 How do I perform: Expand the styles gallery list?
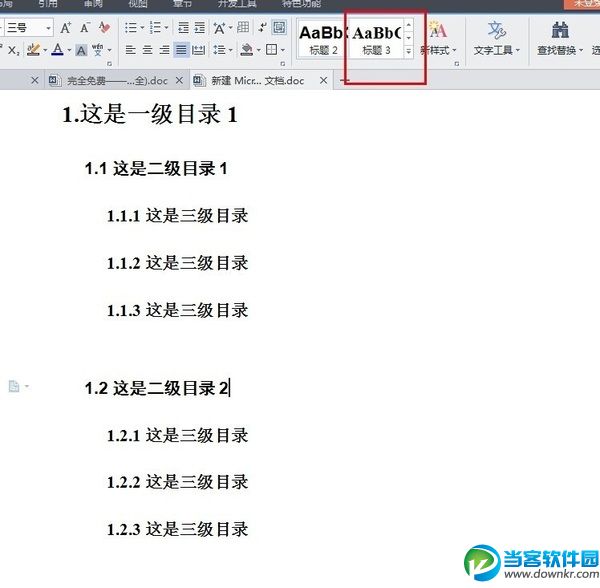pyautogui.click(x=409, y=51)
